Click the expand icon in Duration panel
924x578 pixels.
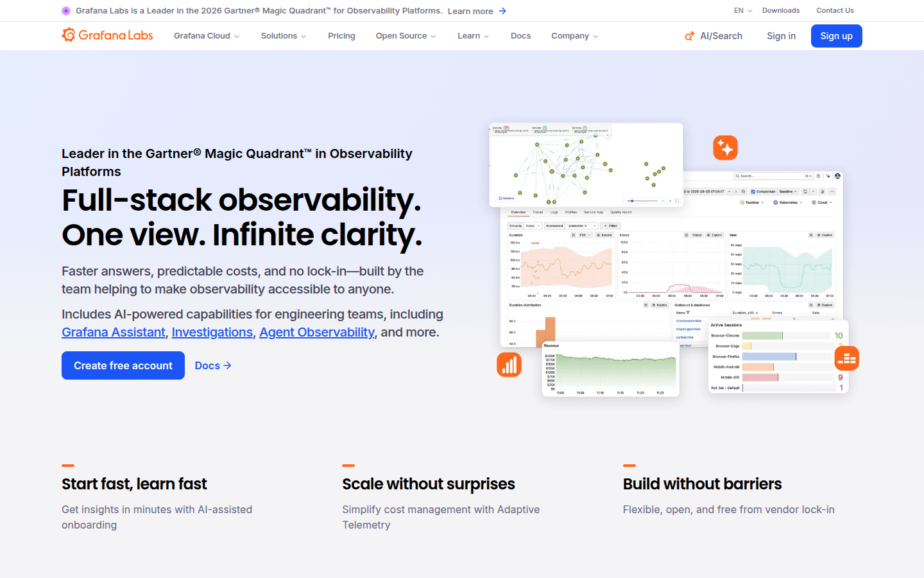pos(573,235)
